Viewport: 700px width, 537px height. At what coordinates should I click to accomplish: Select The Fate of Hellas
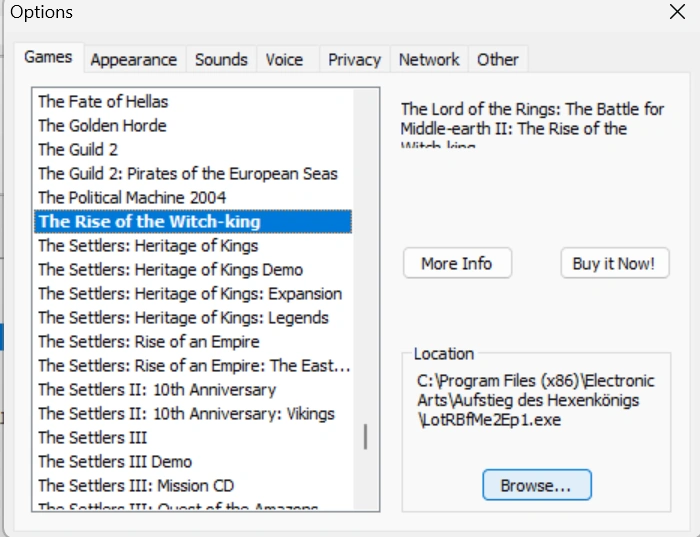[103, 101]
